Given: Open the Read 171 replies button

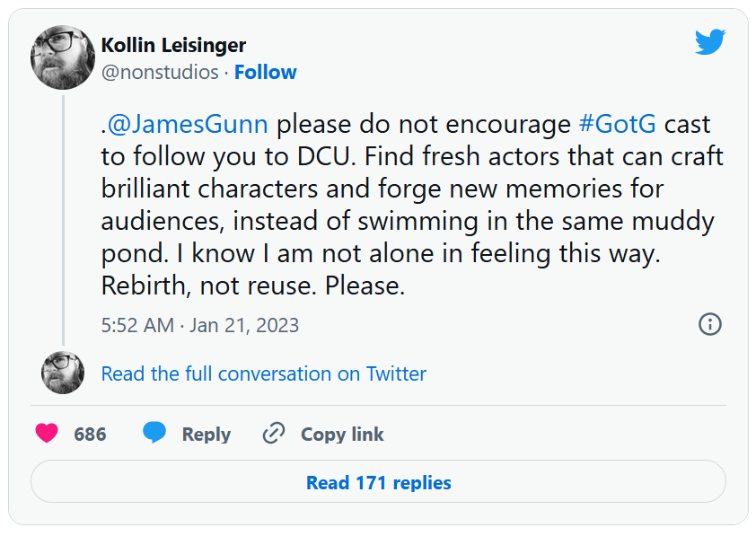Looking at the screenshot, I should pos(378,483).
